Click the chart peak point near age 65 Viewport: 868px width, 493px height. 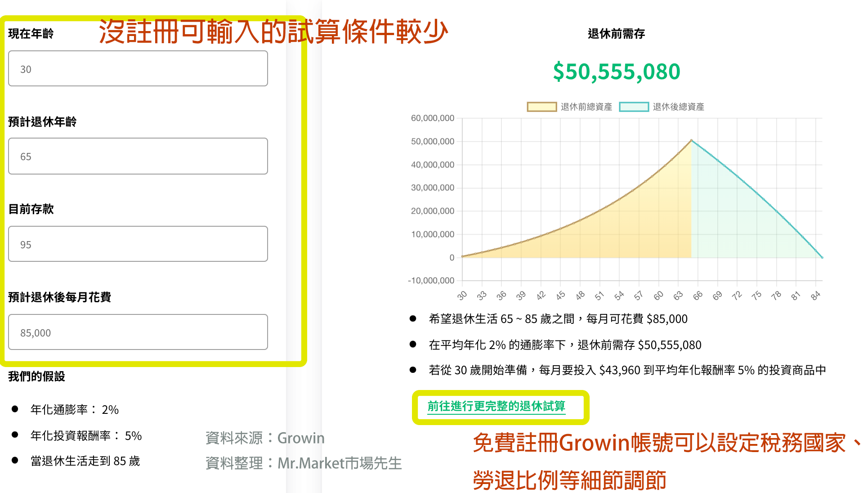pos(691,140)
